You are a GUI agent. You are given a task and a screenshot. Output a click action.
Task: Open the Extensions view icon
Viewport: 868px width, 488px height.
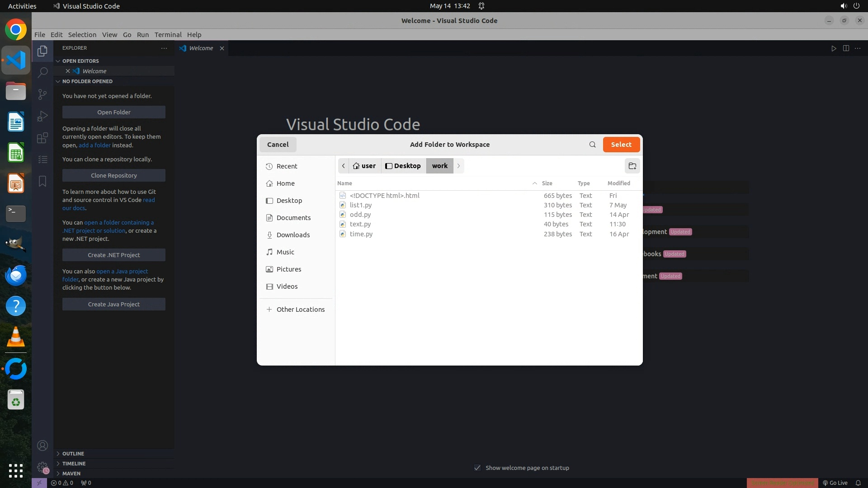click(x=42, y=138)
